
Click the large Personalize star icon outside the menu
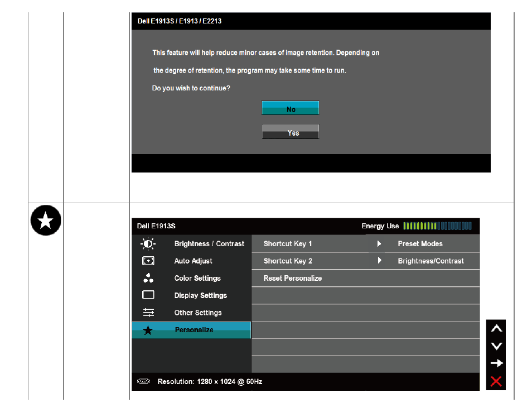[46, 221]
